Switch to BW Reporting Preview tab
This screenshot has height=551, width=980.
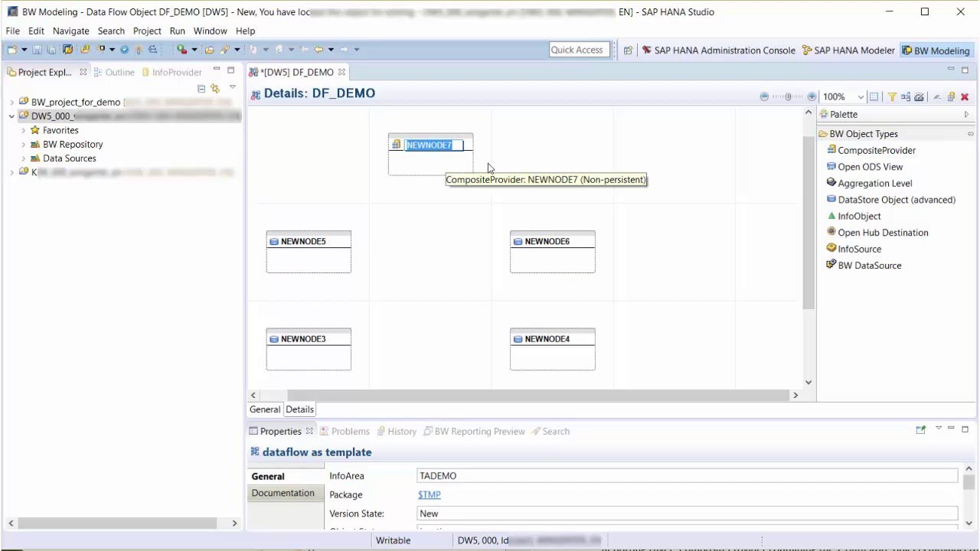point(474,432)
